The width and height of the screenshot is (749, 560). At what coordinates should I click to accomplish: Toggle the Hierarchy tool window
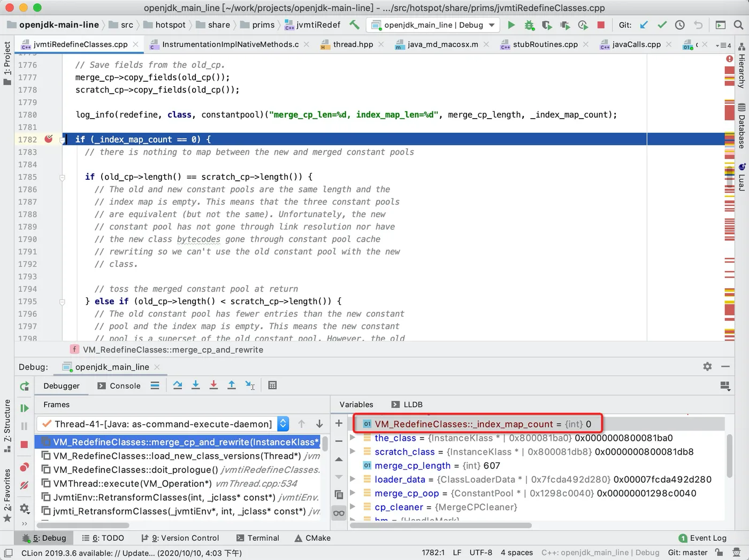click(x=742, y=66)
